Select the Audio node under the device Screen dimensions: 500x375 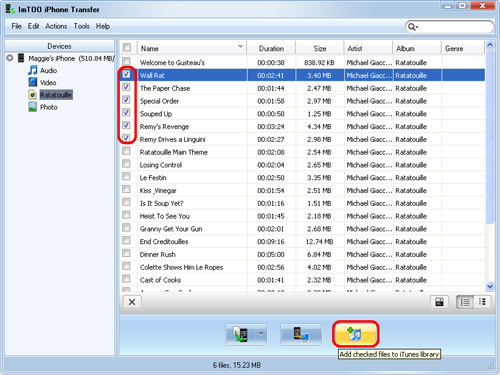point(49,70)
